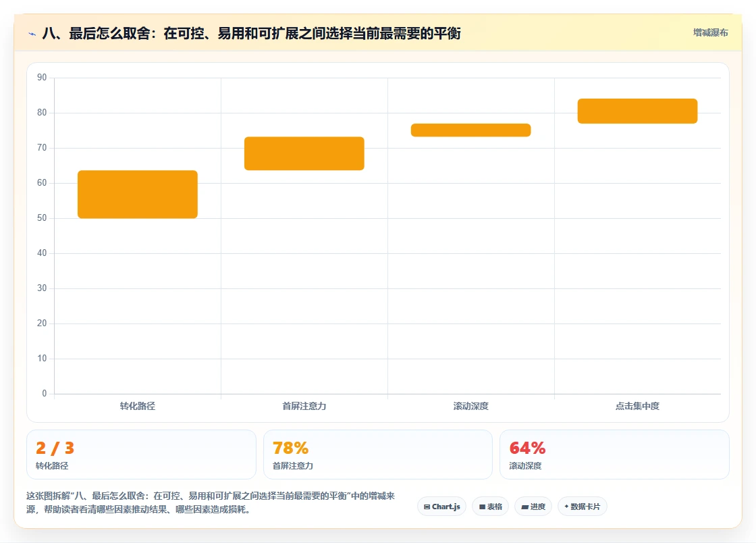Click the 表格 pill's square icon

(x=482, y=507)
